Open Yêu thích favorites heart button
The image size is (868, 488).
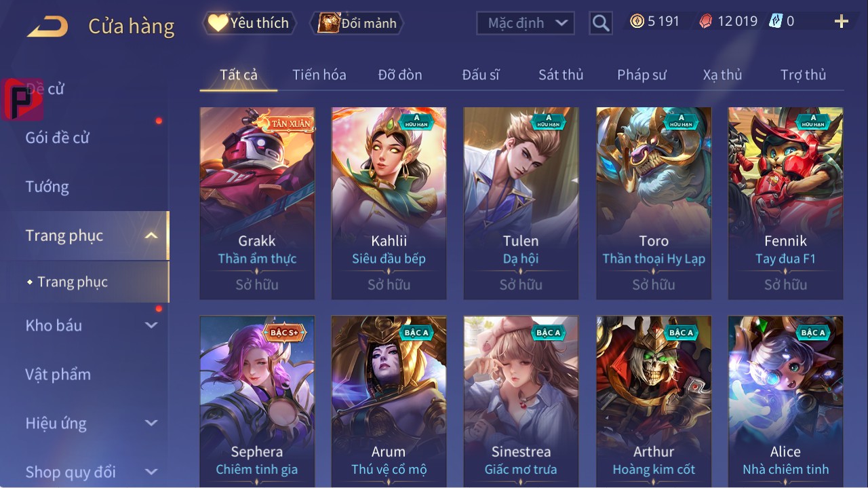pos(250,23)
